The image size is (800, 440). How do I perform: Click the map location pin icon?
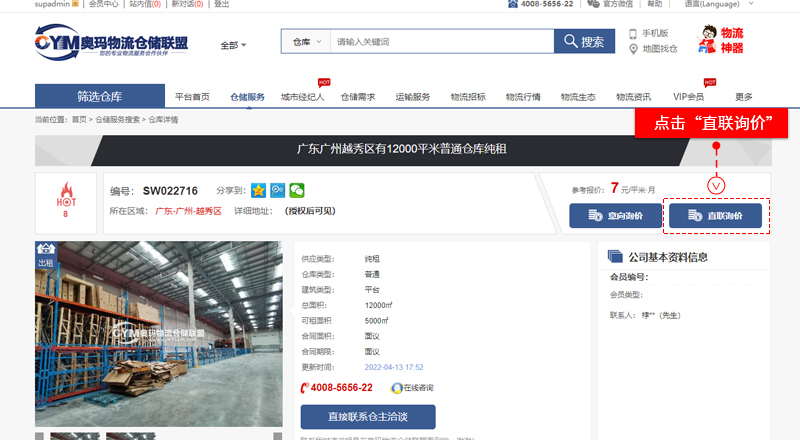click(x=633, y=48)
